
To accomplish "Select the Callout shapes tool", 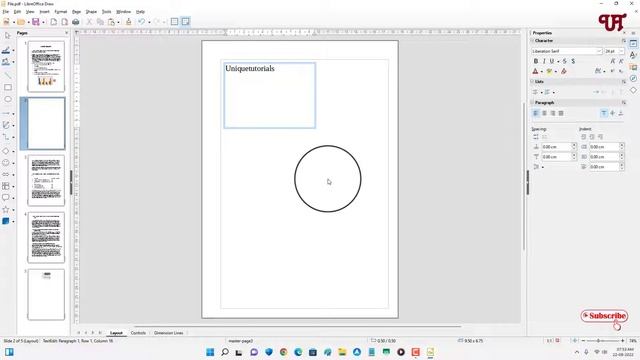I will coord(6,198).
